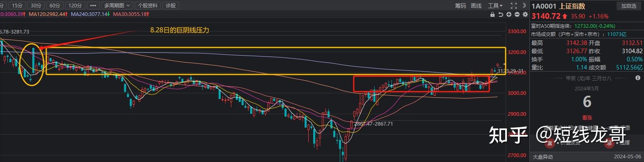The image size is (644, 162).
Task: Click the market turnover value 11073亿
Action: pyautogui.click(x=617, y=34)
